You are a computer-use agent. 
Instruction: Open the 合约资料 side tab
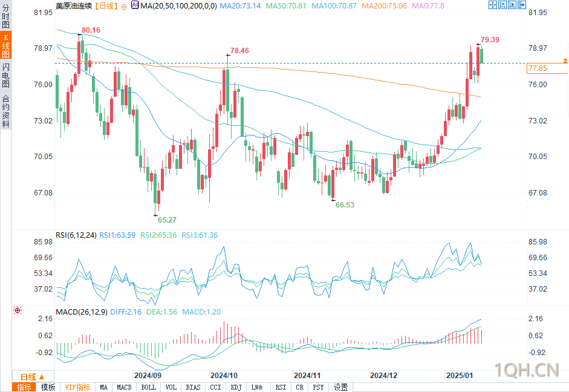pos(5,111)
